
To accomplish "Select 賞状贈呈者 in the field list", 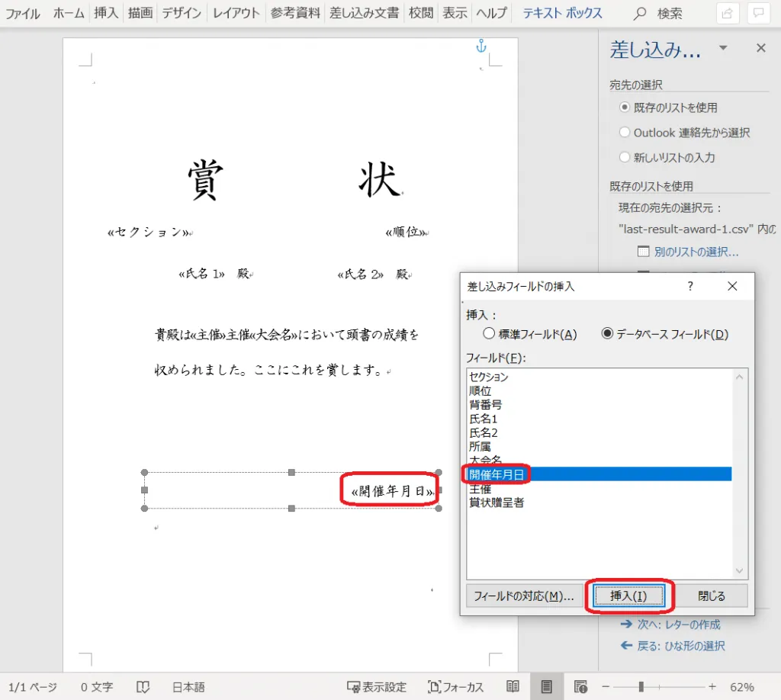I will point(497,503).
